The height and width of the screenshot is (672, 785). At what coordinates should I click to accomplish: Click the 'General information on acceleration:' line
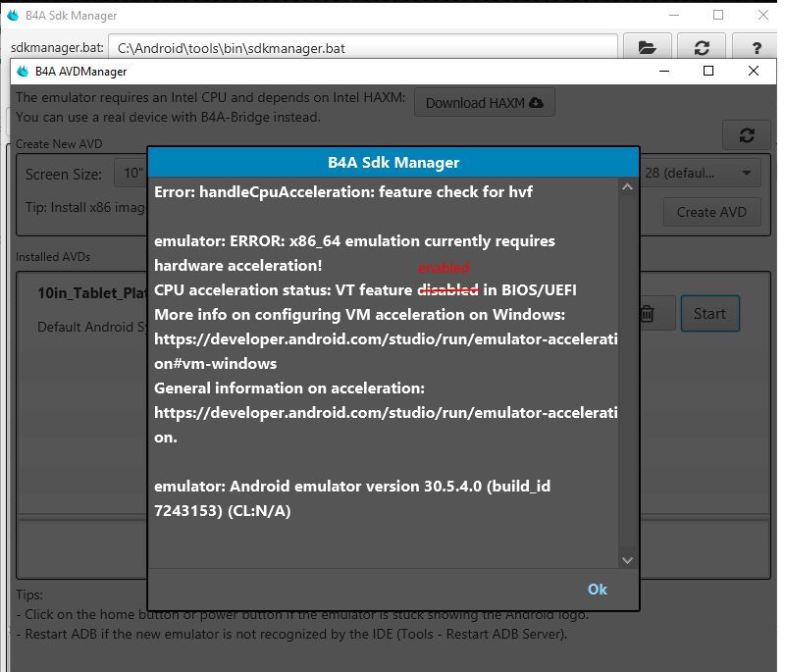pos(289,388)
